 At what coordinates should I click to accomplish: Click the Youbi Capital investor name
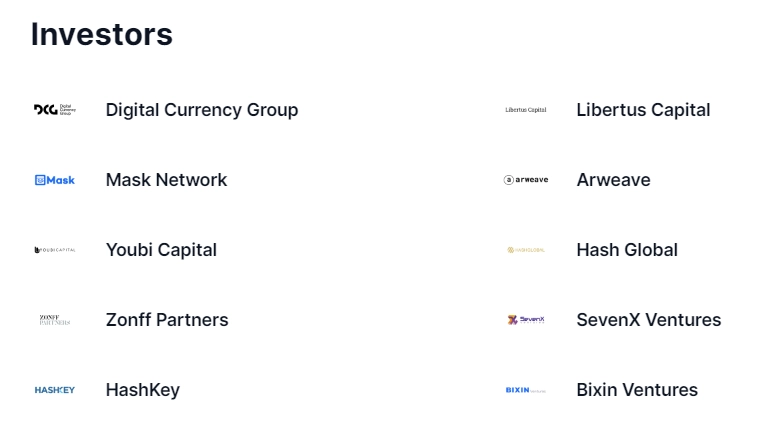pos(161,250)
